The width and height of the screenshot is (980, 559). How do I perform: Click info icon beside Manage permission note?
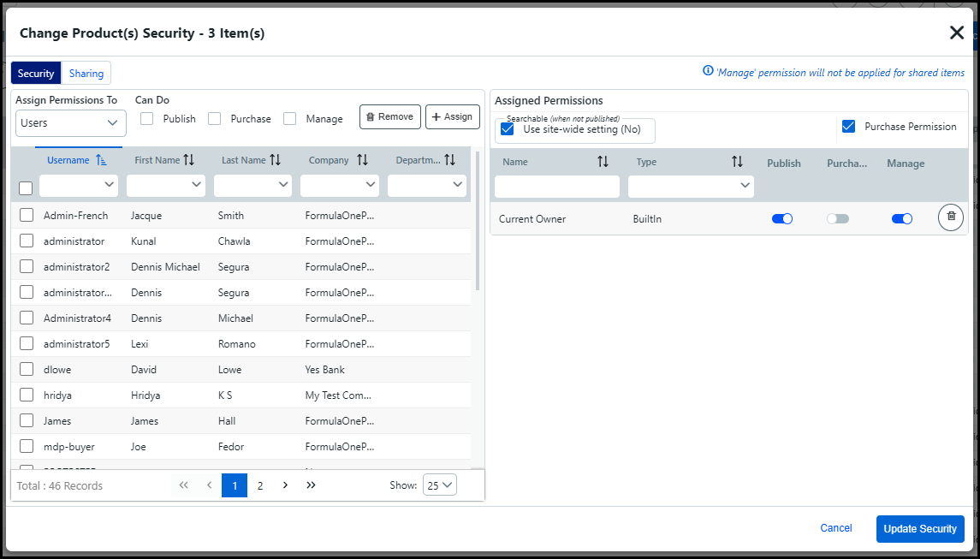point(708,72)
